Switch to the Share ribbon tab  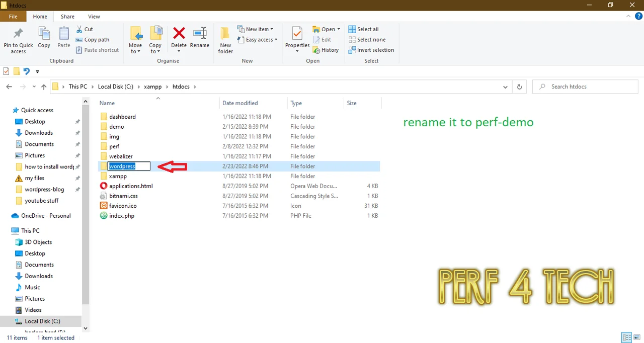[x=67, y=17]
